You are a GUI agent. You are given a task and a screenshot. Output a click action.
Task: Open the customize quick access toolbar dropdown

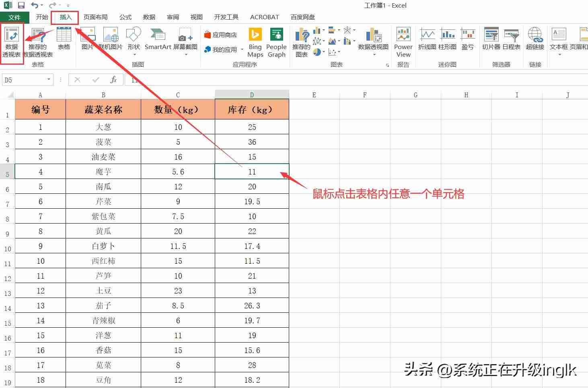pos(68,6)
